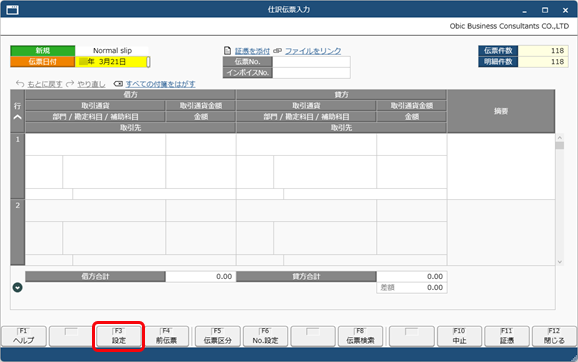This screenshot has width=578, height=362.
Task: Open F3 設定 settings button
Action: point(119,336)
